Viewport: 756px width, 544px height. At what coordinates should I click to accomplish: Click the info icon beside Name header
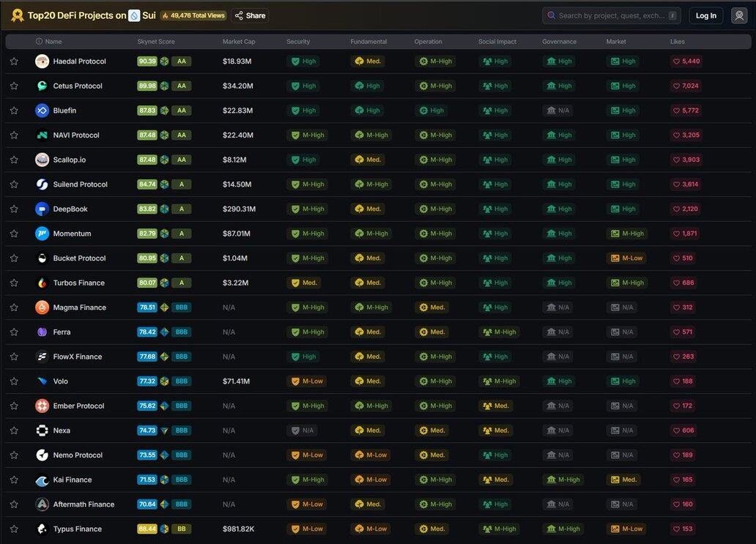coord(39,42)
